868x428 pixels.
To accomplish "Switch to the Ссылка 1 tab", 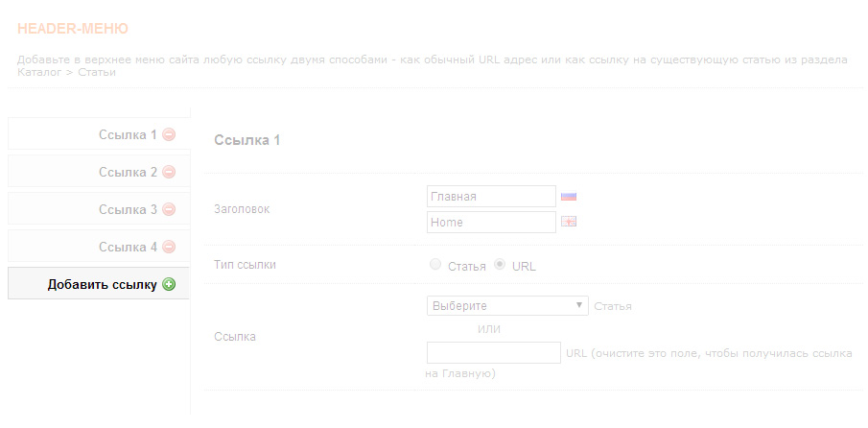I will [127, 135].
